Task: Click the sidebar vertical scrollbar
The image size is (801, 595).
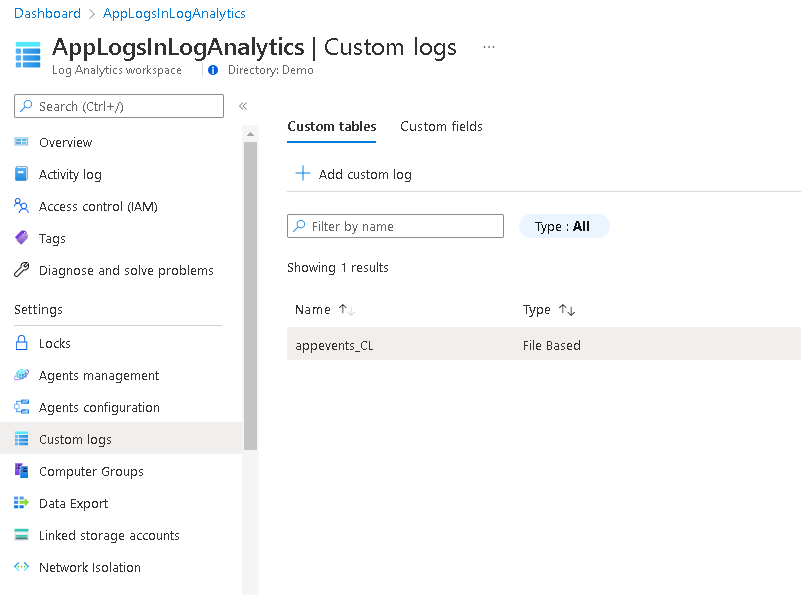Action: (250, 300)
